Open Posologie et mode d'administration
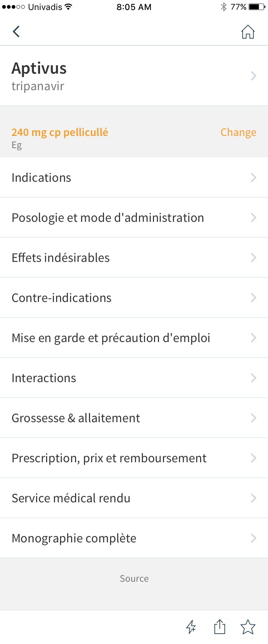Image resolution: width=268 pixels, height=644 pixels. pyautogui.click(x=134, y=218)
